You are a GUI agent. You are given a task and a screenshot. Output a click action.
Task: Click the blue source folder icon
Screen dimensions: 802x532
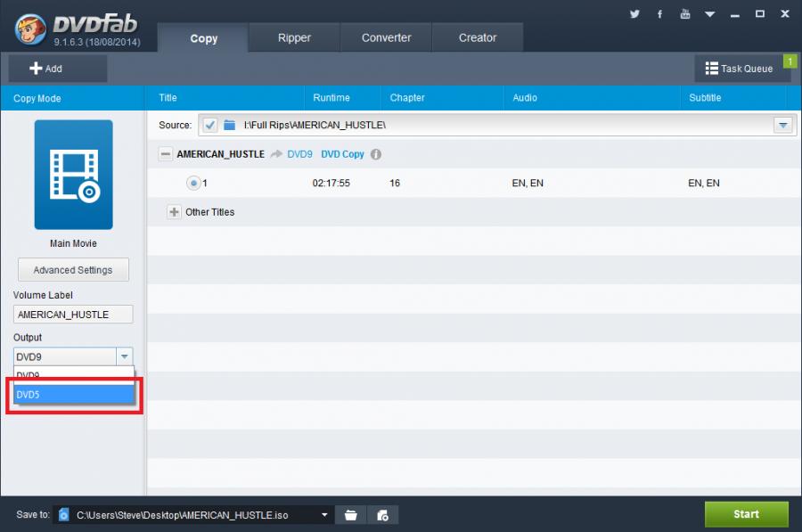tap(230, 125)
